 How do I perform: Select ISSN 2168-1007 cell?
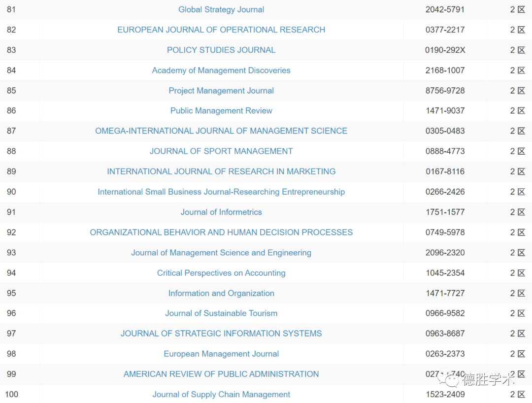[x=445, y=70]
